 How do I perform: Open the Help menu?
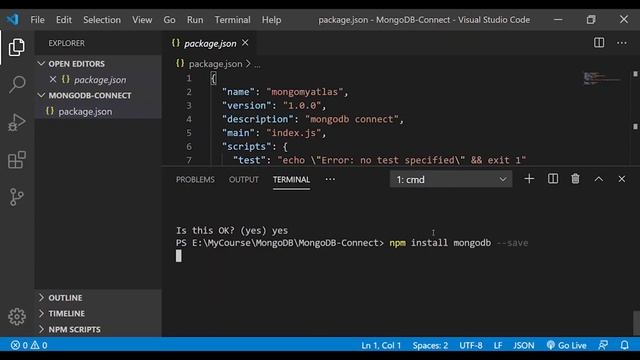click(271, 20)
